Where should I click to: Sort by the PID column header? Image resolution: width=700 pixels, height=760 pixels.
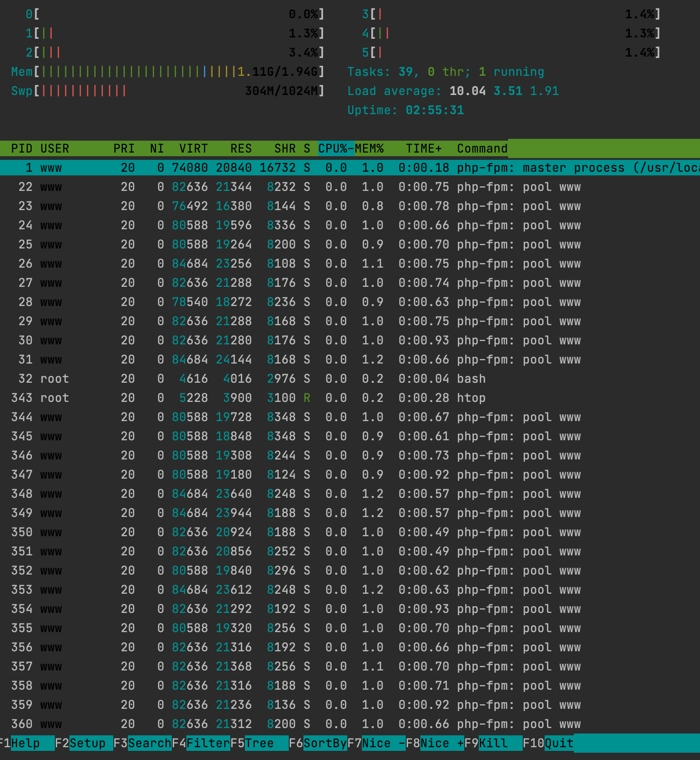click(x=21, y=148)
